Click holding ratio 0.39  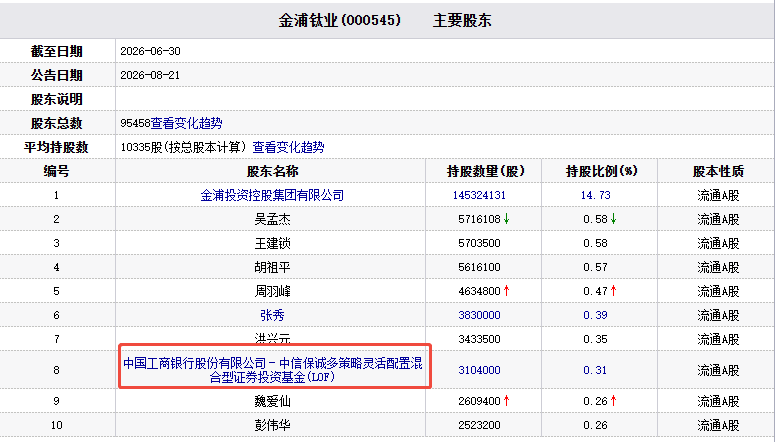pos(595,315)
